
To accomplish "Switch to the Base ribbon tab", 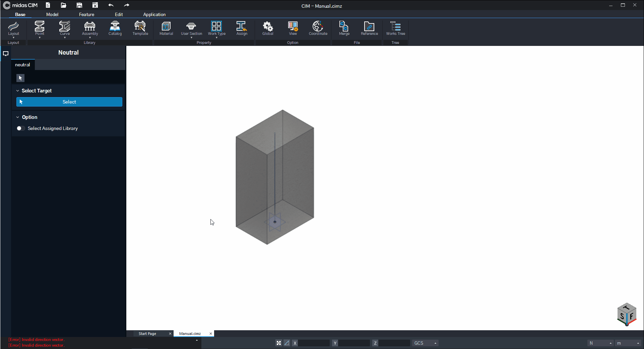I will (x=20, y=14).
